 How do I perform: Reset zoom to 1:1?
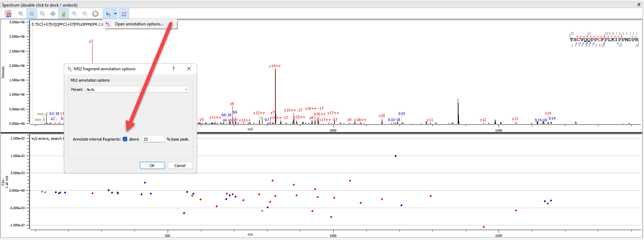(21, 14)
